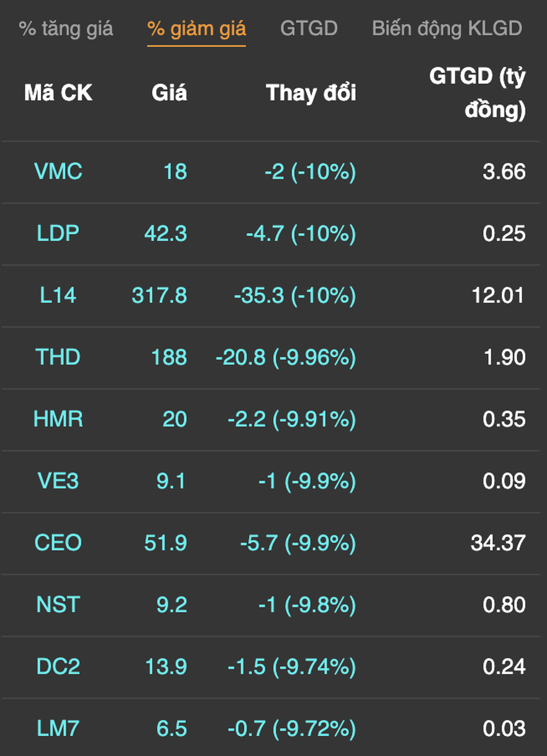
Task: Open the NST stock ticker
Action: 58,605
